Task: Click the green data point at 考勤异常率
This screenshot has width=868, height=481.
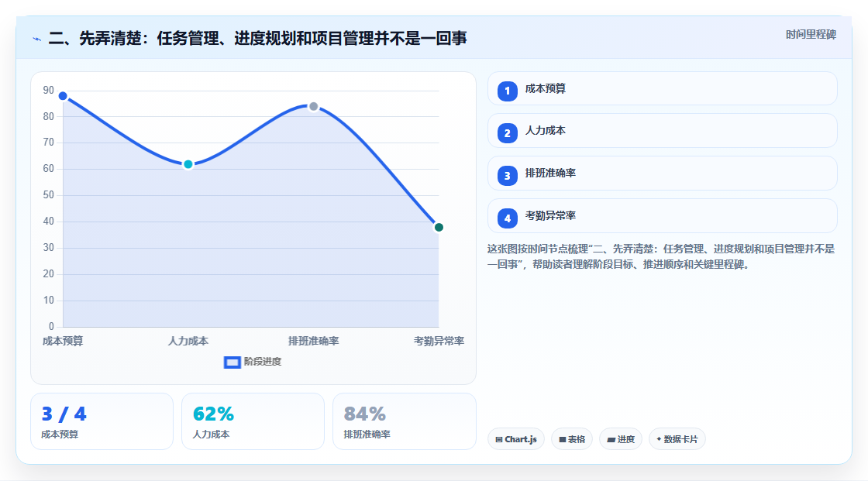Action: 439,227
